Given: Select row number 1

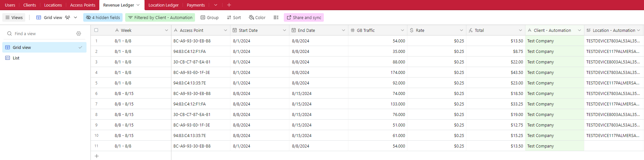Looking at the screenshot, I should (x=96, y=41).
